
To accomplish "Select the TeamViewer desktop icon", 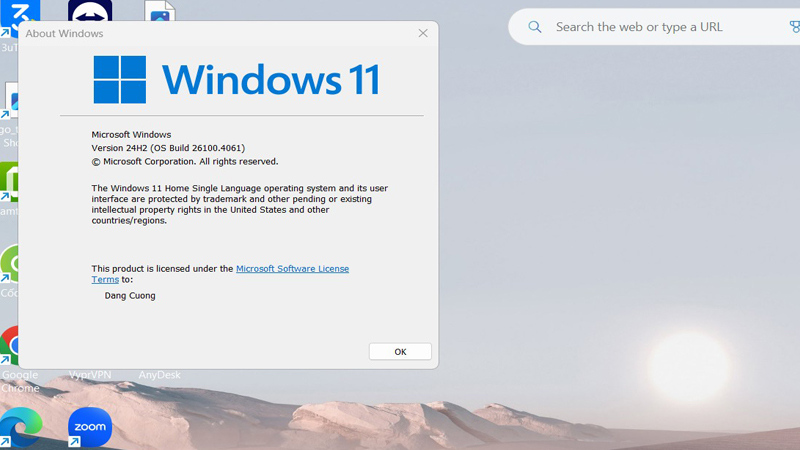I will pyautogui.click(x=90, y=11).
